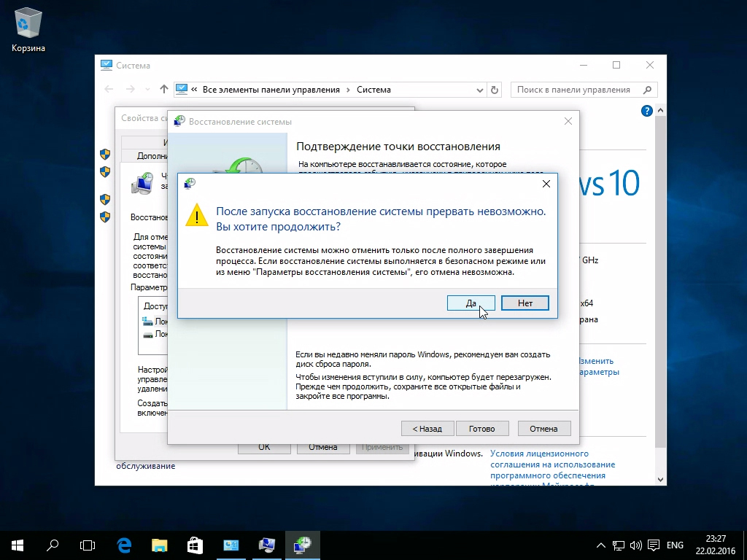
Task: Click the Поиск в панели управления field
Action: tap(584, 90)
